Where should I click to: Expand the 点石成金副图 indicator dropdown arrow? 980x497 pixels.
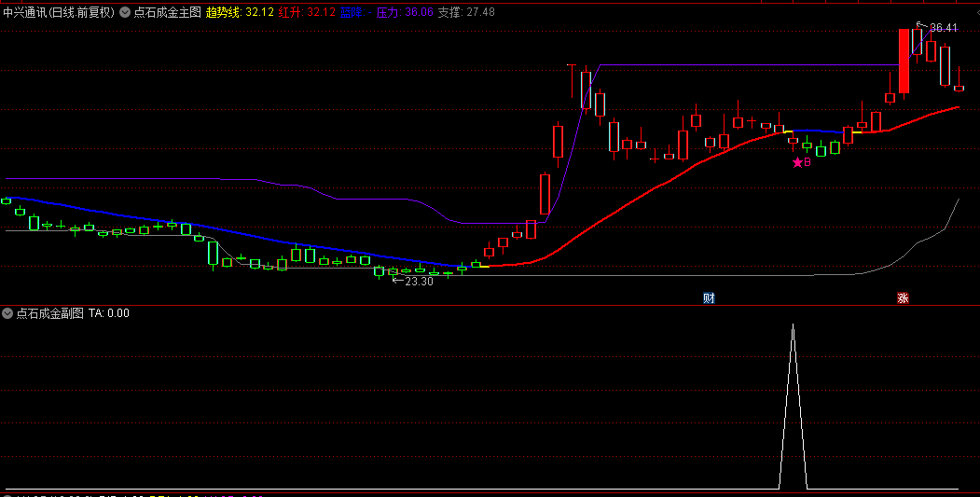click(8, 313)
